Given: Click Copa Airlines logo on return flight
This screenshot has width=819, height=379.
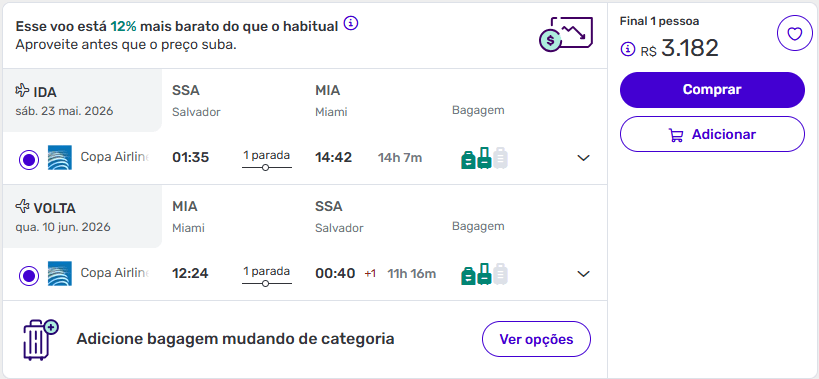Looking at the screenshot, I should click(60, 274).
